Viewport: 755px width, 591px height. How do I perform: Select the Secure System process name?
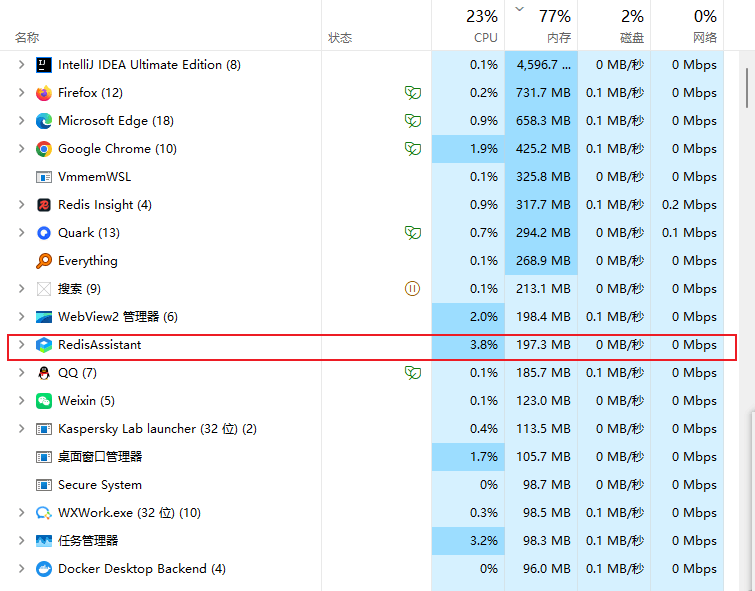click(x=100, y=485)
